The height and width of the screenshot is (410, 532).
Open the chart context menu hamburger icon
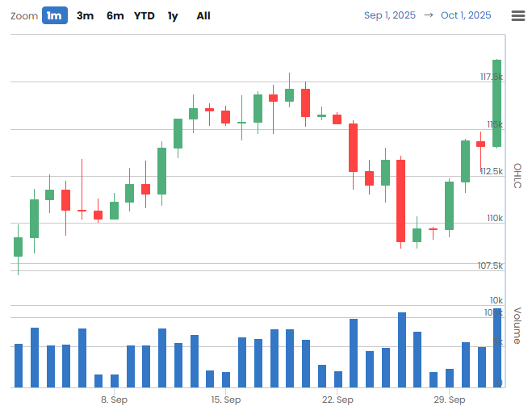coord(517,15)
